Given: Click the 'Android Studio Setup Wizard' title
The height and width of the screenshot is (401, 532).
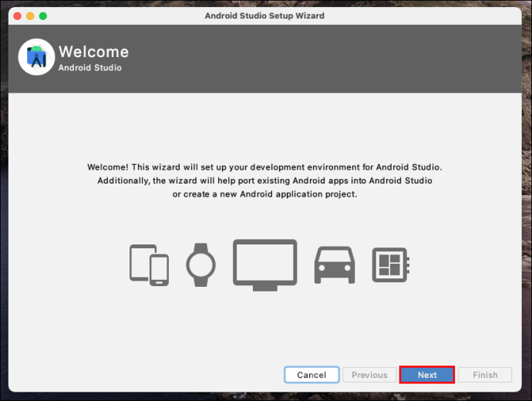Looking at the screenshot, I should (264, 16).
